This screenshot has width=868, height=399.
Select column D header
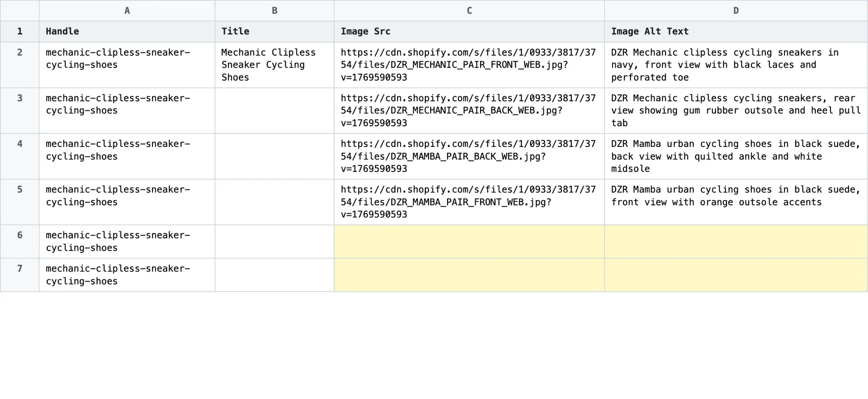pyautogui.click(x=736, y=11)
